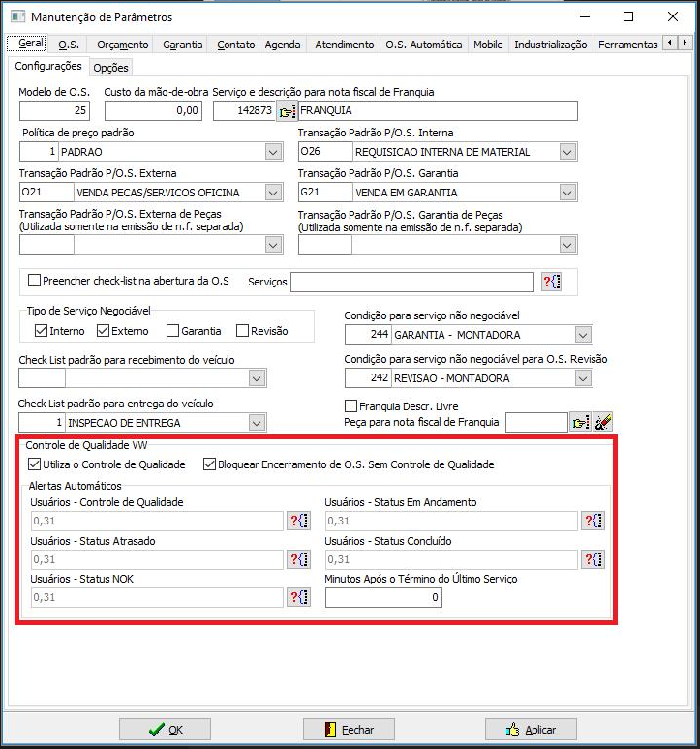Viewport: 700px width, 749px height.
Task: Click the Fechar button
Action: (349, 730)
